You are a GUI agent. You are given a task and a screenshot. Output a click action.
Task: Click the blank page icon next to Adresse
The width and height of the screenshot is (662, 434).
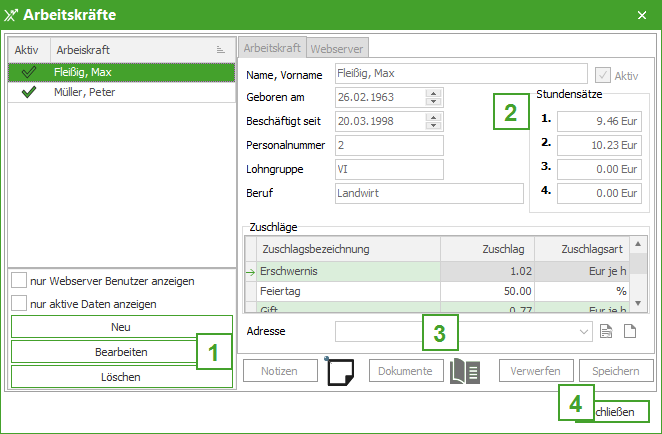click(x=630, y=331)
